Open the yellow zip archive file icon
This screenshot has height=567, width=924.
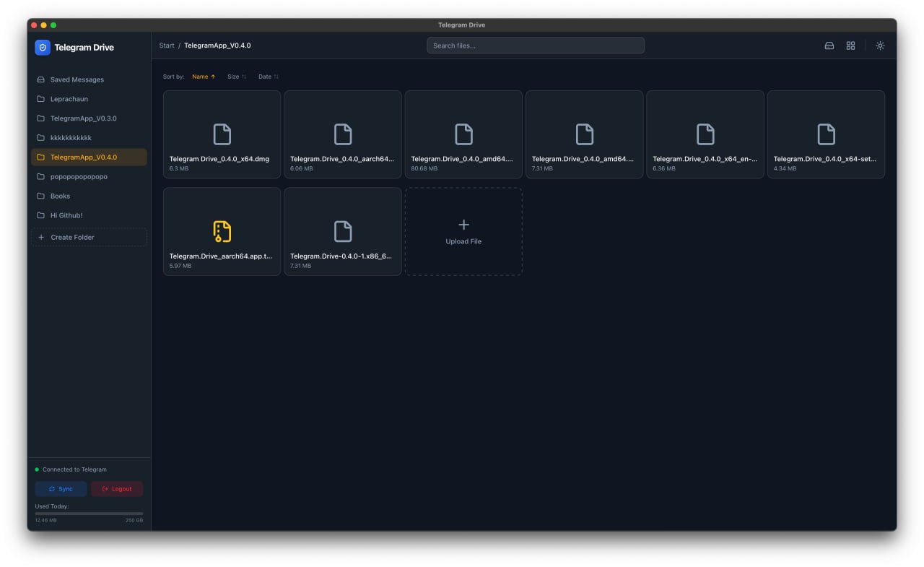pos(222,231)
